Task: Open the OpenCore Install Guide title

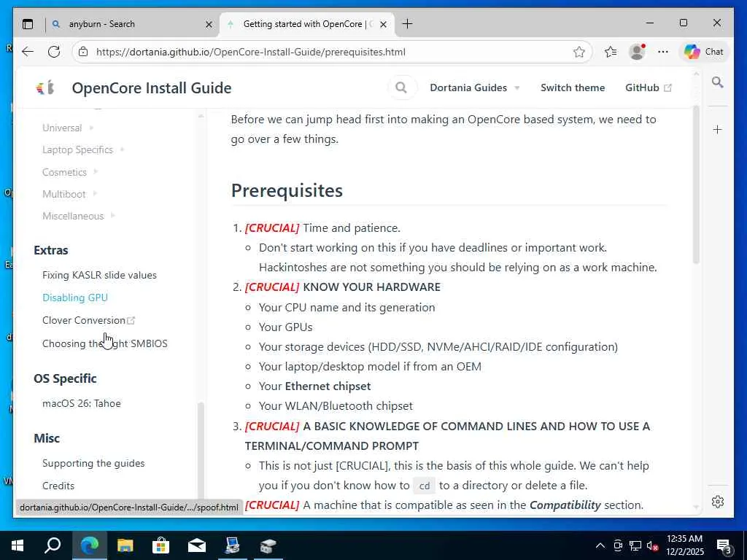Action: click(152, 88)
